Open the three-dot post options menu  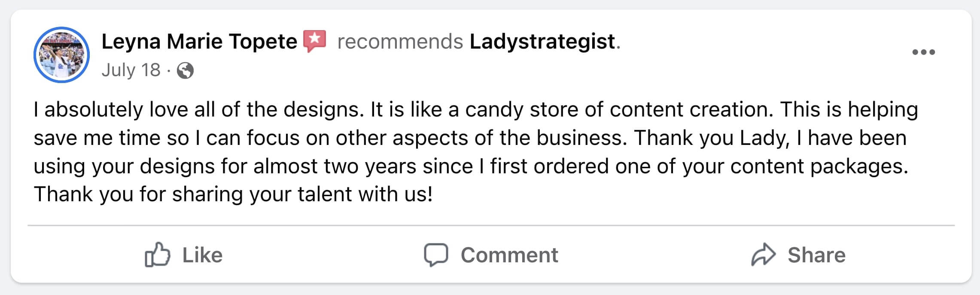point(923,52)
